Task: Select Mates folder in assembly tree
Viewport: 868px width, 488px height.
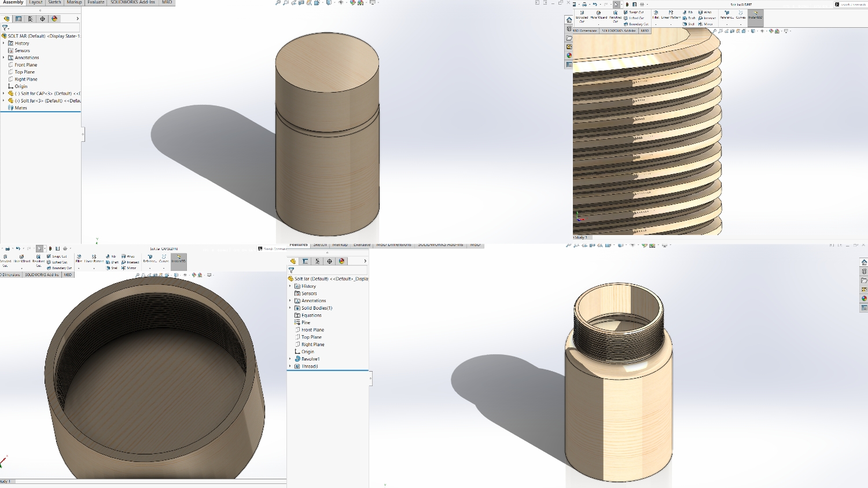Action: [x=21, y=108]
